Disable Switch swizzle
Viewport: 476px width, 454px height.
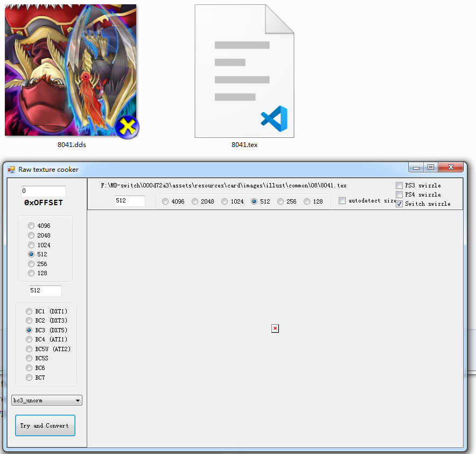[x=399, y=204]
